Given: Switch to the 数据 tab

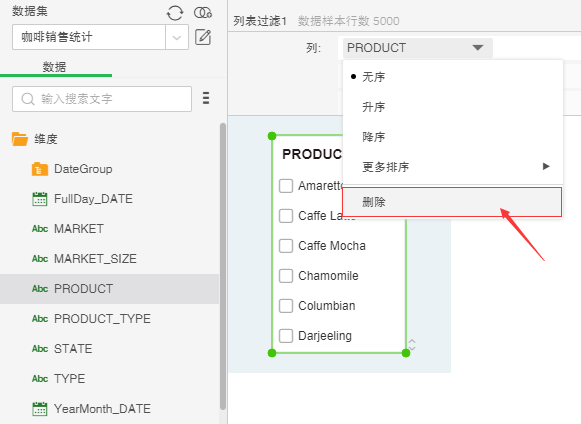Looking at the screenshot, I should point(54,67).
